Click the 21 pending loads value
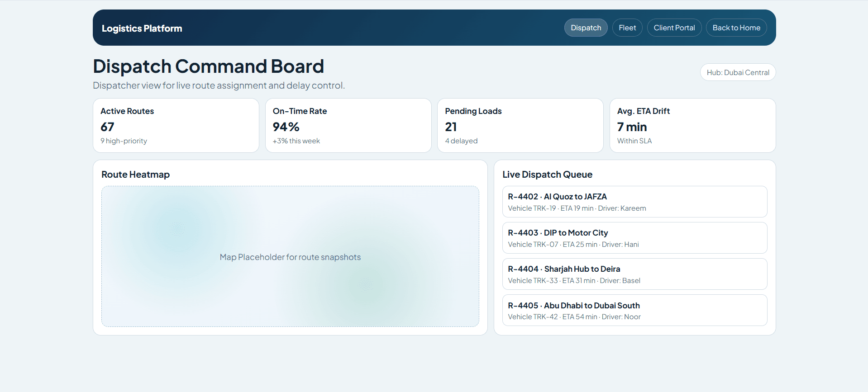 pos(451,127)
